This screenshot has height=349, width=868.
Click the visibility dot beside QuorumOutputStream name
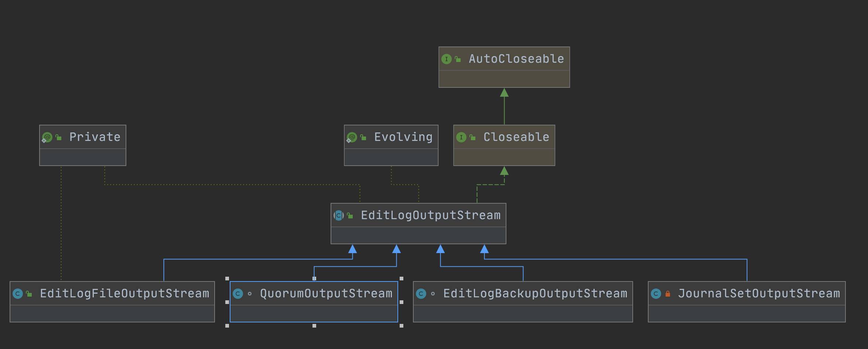(250, 294)
